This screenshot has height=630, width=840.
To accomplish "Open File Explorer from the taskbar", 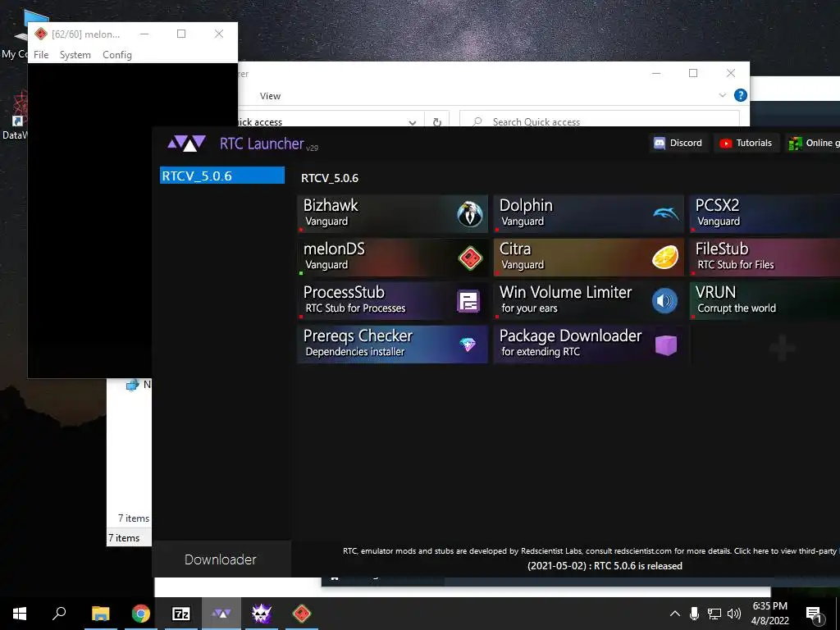I will (x=100, y=614).
